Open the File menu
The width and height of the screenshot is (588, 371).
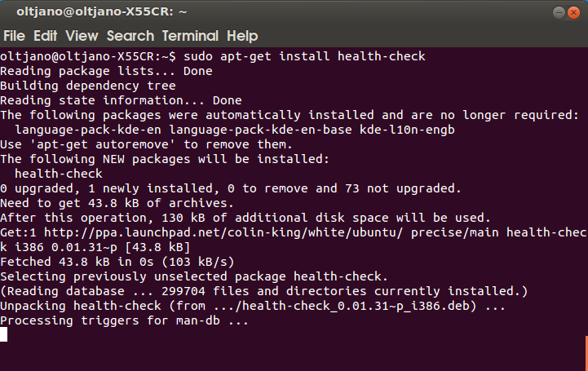(x=14, y=36)
